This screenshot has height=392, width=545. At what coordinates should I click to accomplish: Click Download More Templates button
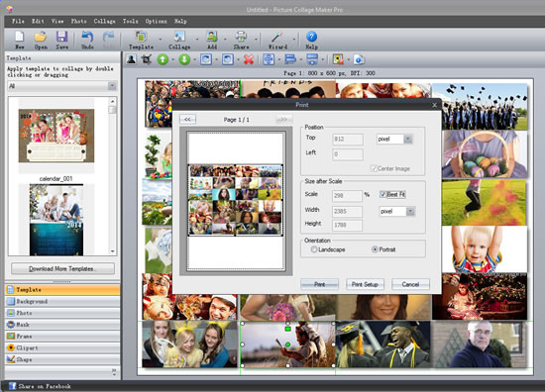click(x=62, y=268)
